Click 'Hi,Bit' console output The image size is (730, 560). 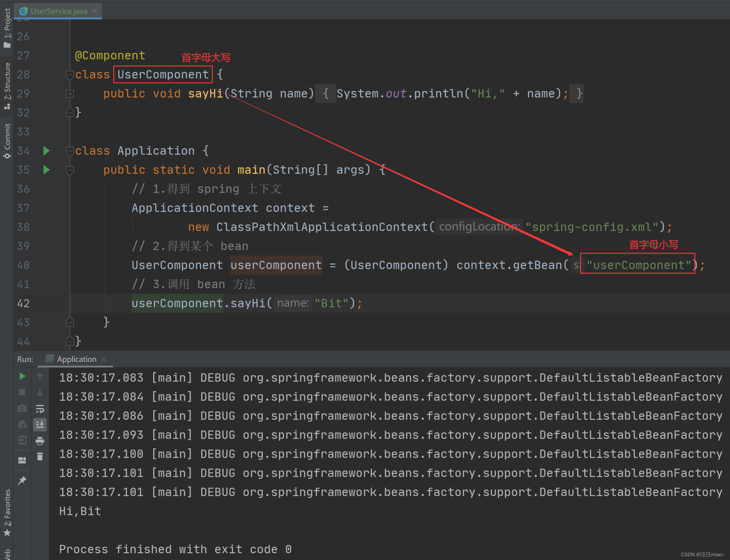pos(80,511)
